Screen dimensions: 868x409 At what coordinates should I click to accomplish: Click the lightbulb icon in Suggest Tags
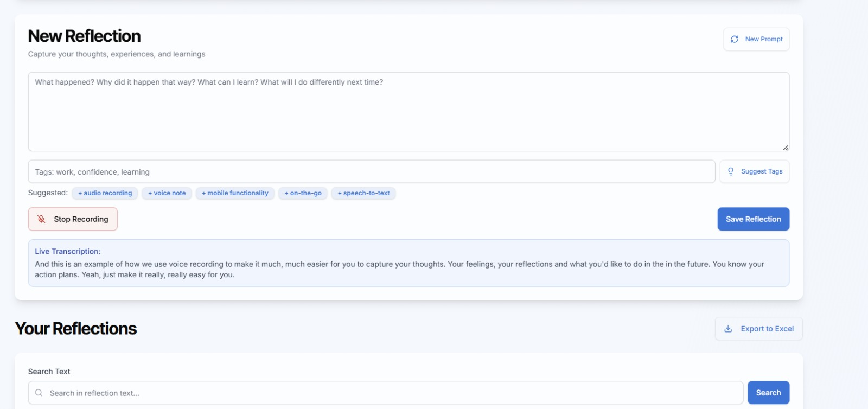point(731,171)
